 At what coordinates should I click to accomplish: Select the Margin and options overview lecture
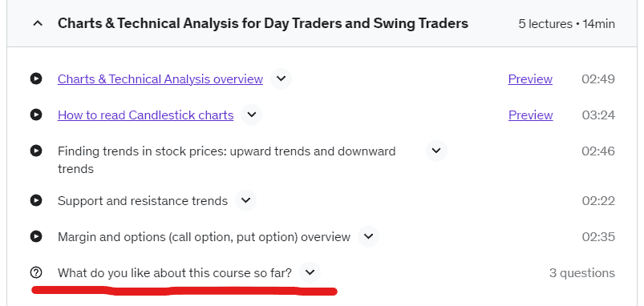coord(204,236)
